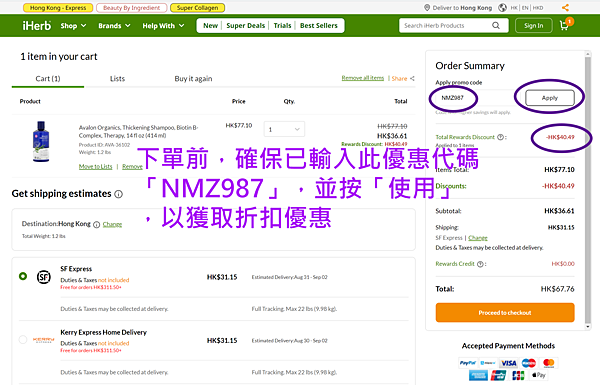Click the iHerb logo
The height and width of the screenshot is (385, 600).
point(37,26)
